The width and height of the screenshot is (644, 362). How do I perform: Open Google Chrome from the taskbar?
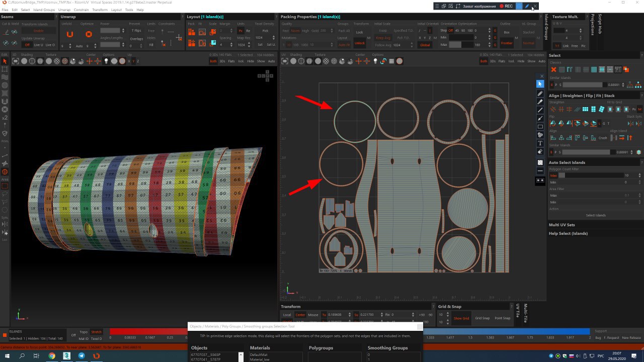tap(52, 356)
